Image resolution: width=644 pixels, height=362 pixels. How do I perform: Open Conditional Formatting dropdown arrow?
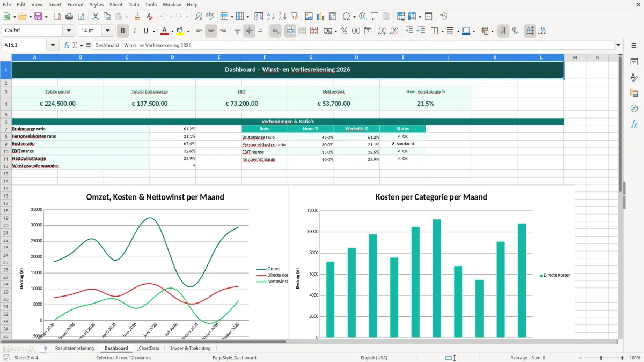[492, 31]
